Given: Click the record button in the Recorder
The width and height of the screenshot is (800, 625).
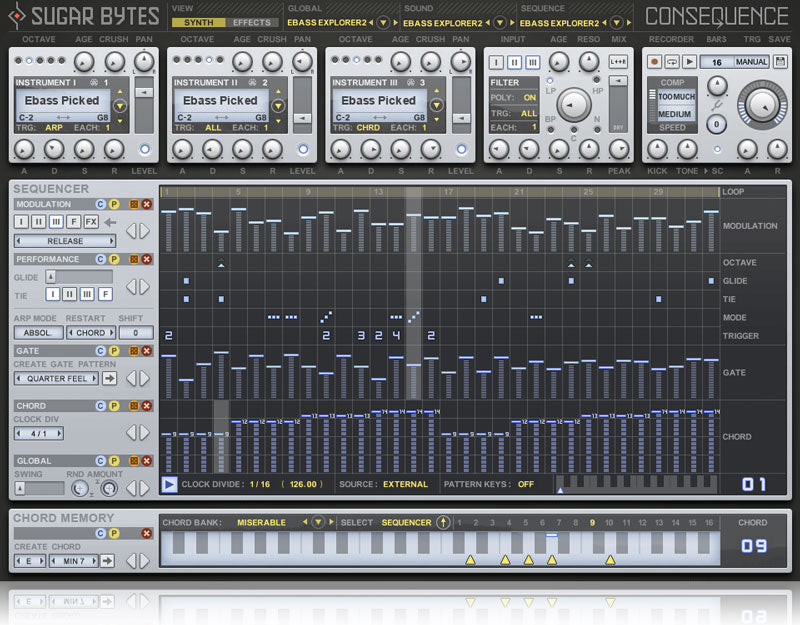Looking at the screenshot, I should point(655,62).
